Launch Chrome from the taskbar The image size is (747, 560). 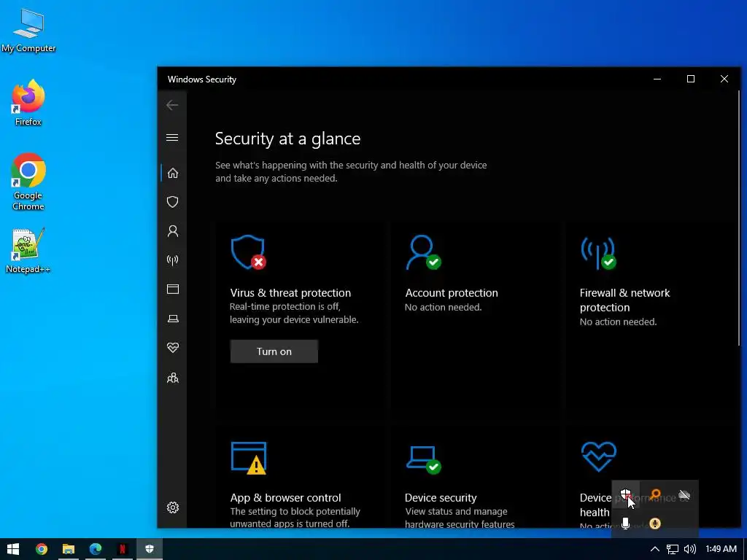tap(42, 550)
